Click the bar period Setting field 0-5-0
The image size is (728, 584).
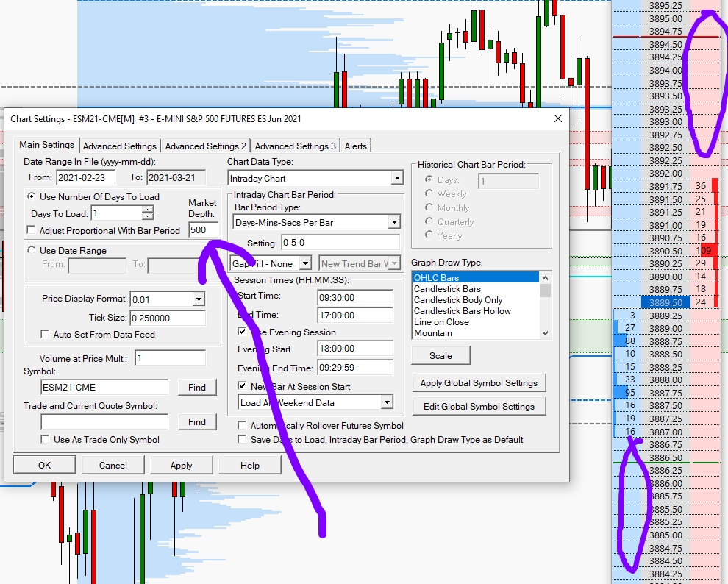pyautogui.click(x=340, y=242)
